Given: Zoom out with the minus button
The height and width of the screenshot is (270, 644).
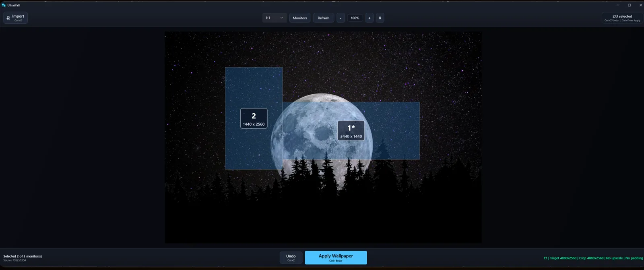Looking at the screenshot, I should (x=341, y=18).
